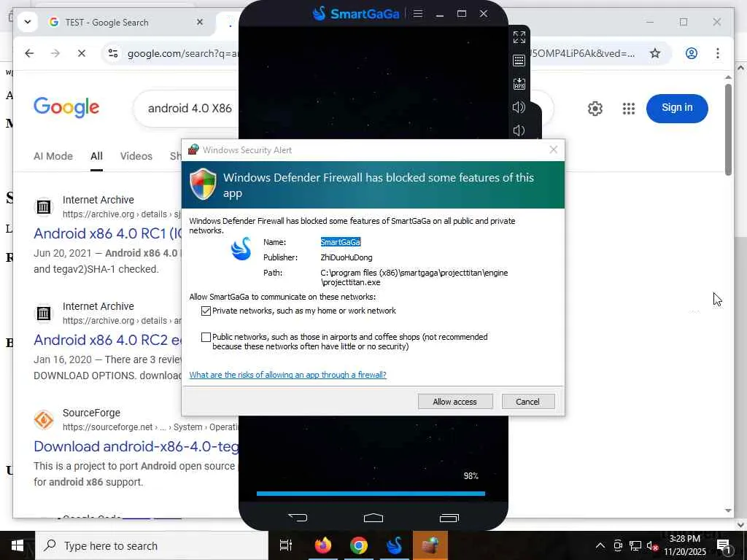Open SmartGaGa keyboard mapping icon
Image resolution: width=747 pixels, height=560 pixels.
coord(519,61)
